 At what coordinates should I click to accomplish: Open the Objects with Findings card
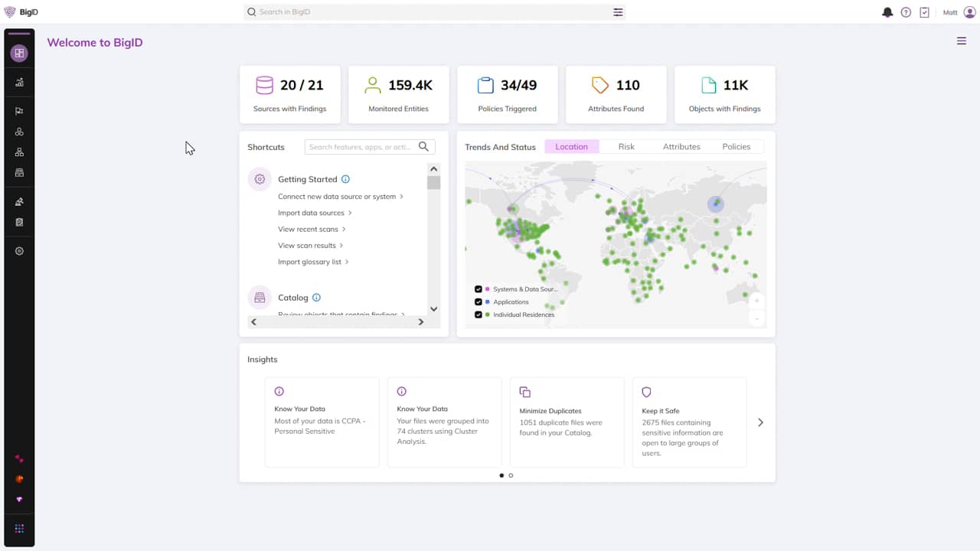[725, 94]
